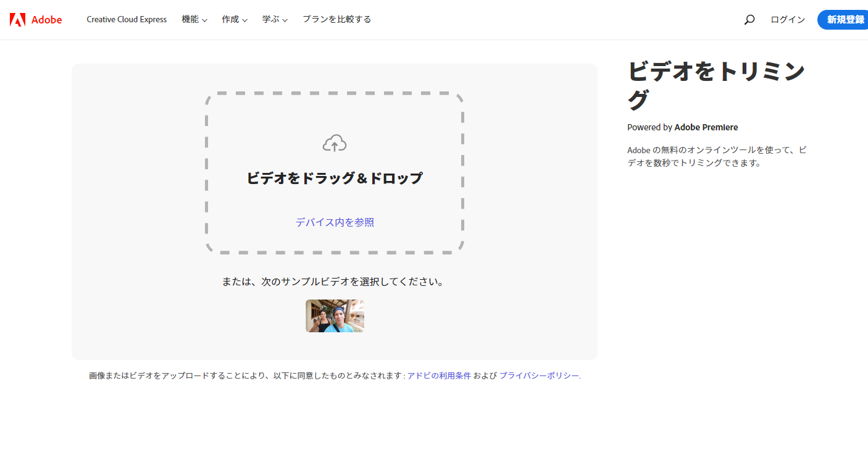Image resolution: width=868 pixels, height=449 pixels.
Task: Click the Adobe logo icon
Action: (17, 20)
